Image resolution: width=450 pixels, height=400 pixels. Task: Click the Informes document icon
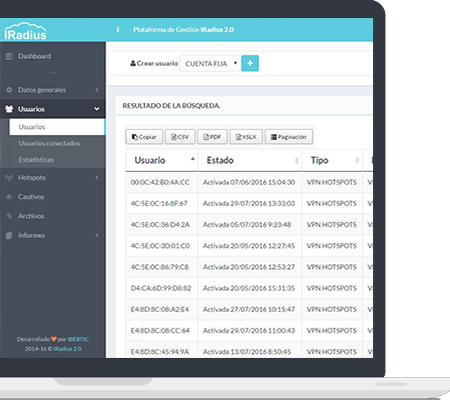coord(9,235)
